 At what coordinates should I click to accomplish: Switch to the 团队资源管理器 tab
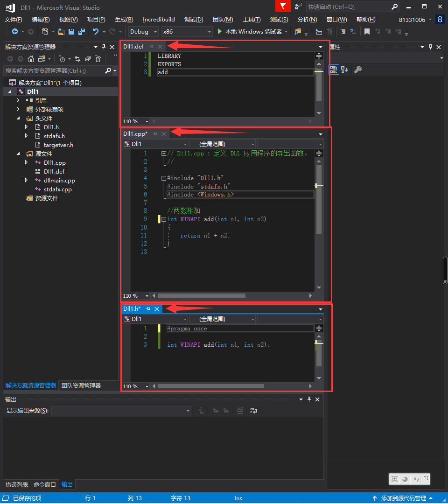point(81,386)
